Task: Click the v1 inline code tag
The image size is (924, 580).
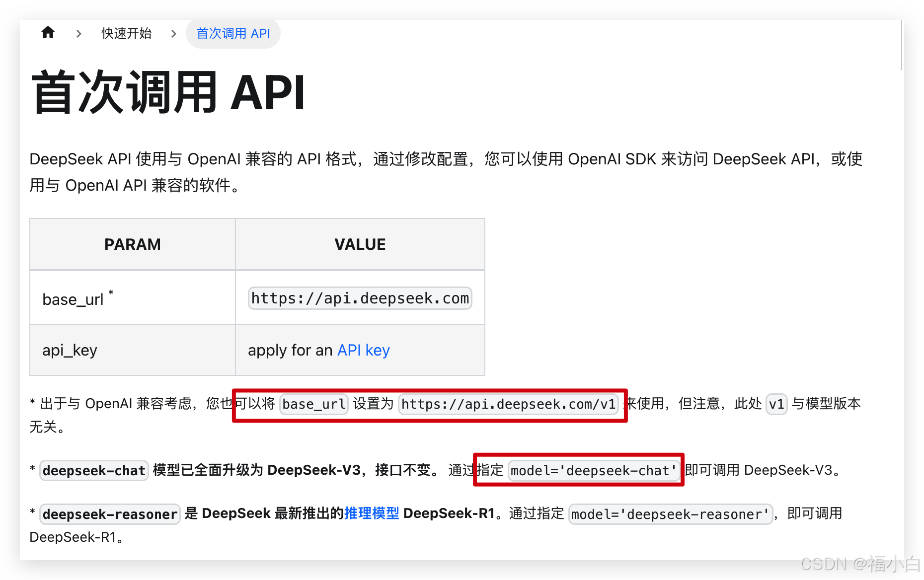Action: (x=776, y=404)
